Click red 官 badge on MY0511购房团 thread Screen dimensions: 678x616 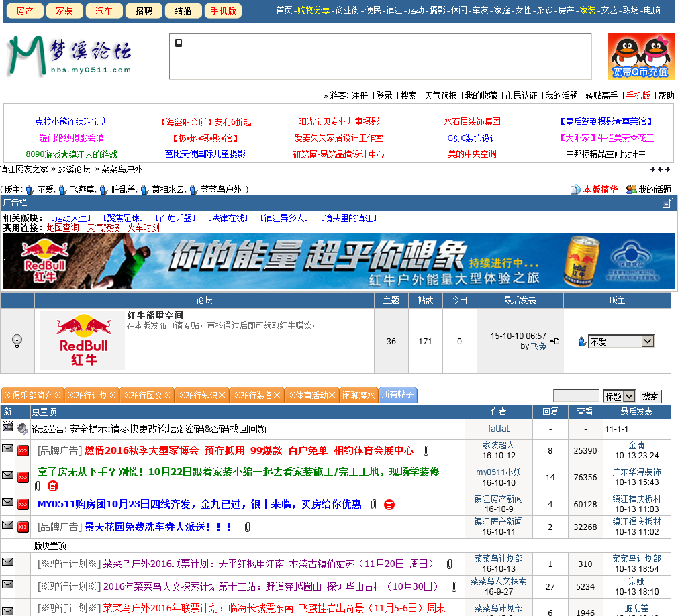point(389,505)
